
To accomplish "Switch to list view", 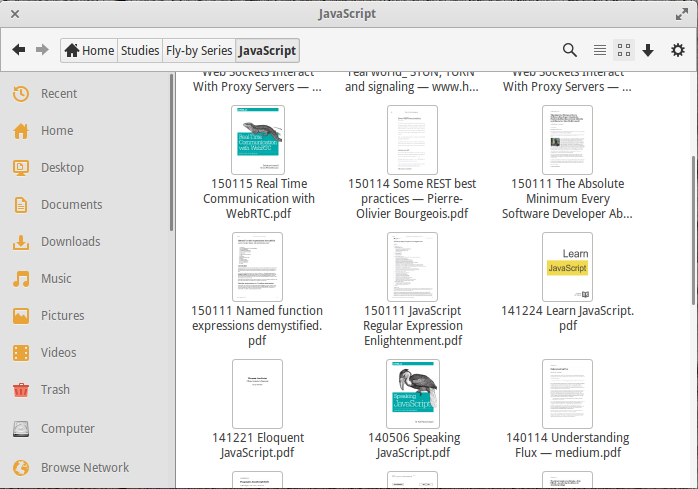I will pyautogui.click(x=600, y=50).
